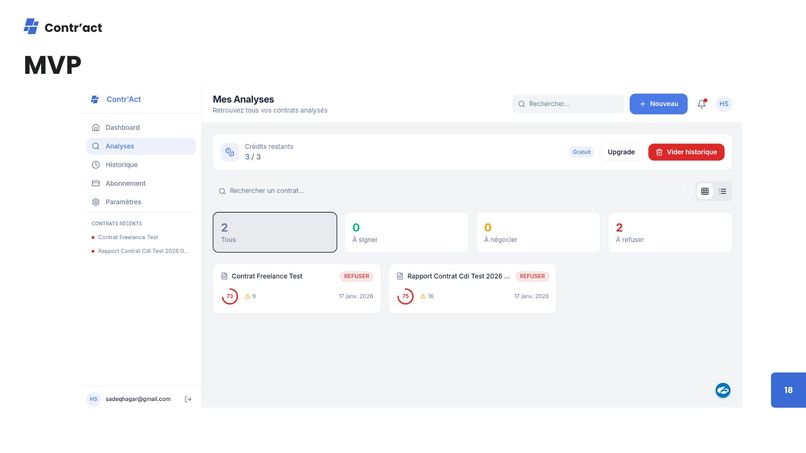The width and height of the screenshot is (806, 453).
Task: Open Rapport Contrat Cdi Test 2026 card
Action: pos(472,288)
